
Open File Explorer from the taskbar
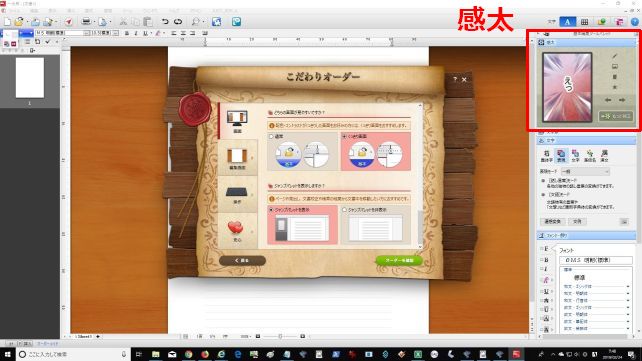[x=156, y=354]
